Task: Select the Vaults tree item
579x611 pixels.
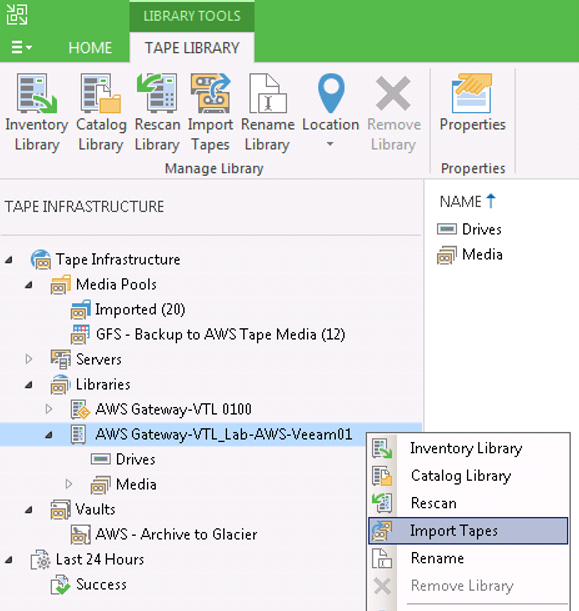Action: (95, 509)
